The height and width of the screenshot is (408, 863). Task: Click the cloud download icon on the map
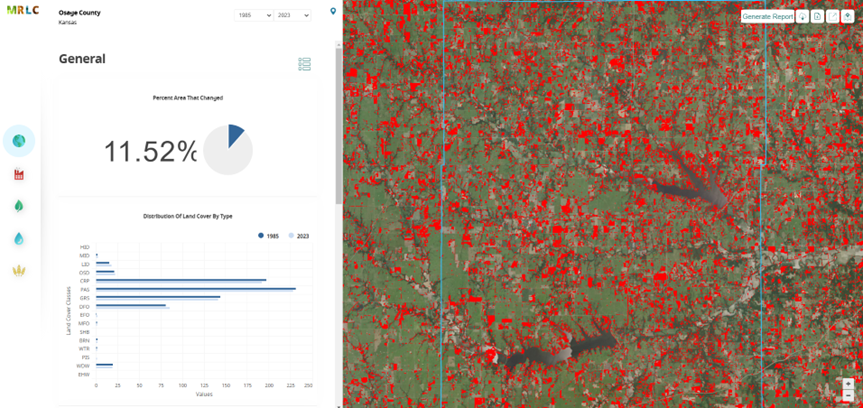point(802,17)
